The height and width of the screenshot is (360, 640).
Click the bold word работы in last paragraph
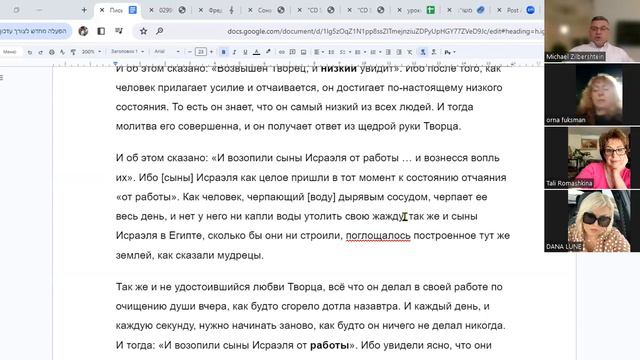(329, 345)
